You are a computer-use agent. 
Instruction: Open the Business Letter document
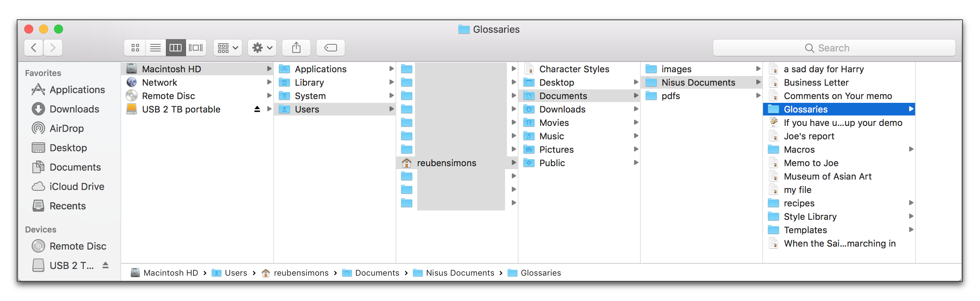click(x=816, y=82)
